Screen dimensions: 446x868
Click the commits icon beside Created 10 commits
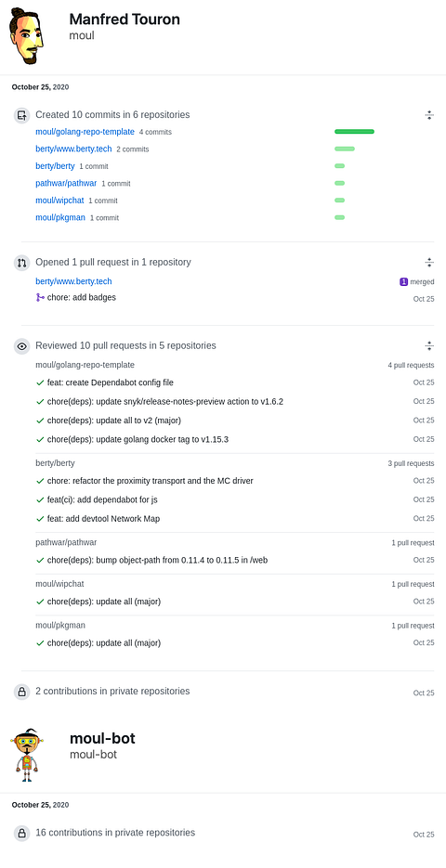tap(21, 116)
